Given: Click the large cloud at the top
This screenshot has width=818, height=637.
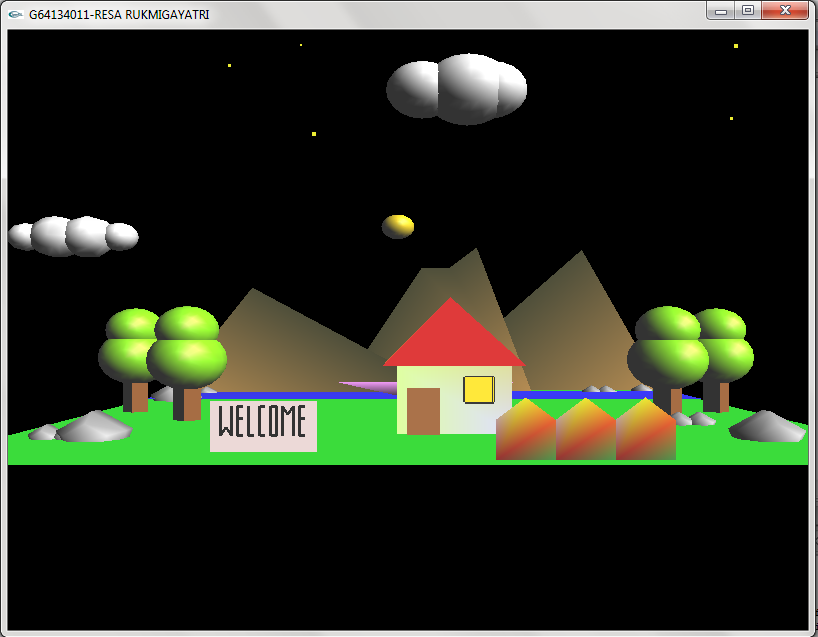Looking at the screenshot, I should (x=457, y=89).
